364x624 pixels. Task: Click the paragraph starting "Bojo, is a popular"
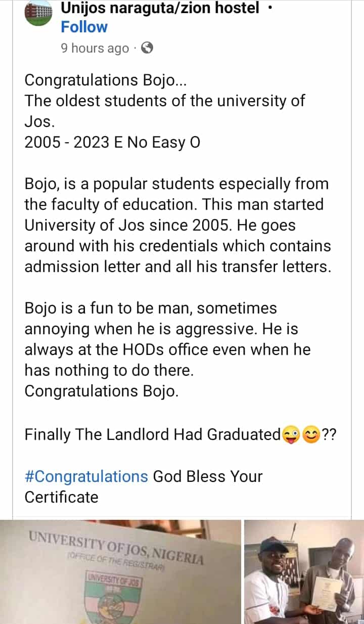pos(178,225)
